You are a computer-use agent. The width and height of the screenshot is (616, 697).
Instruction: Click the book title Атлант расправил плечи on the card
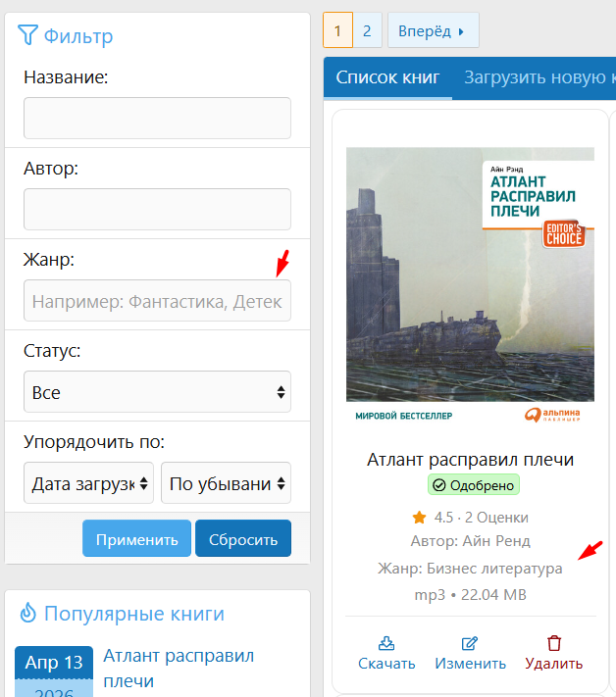pos(470,460)
